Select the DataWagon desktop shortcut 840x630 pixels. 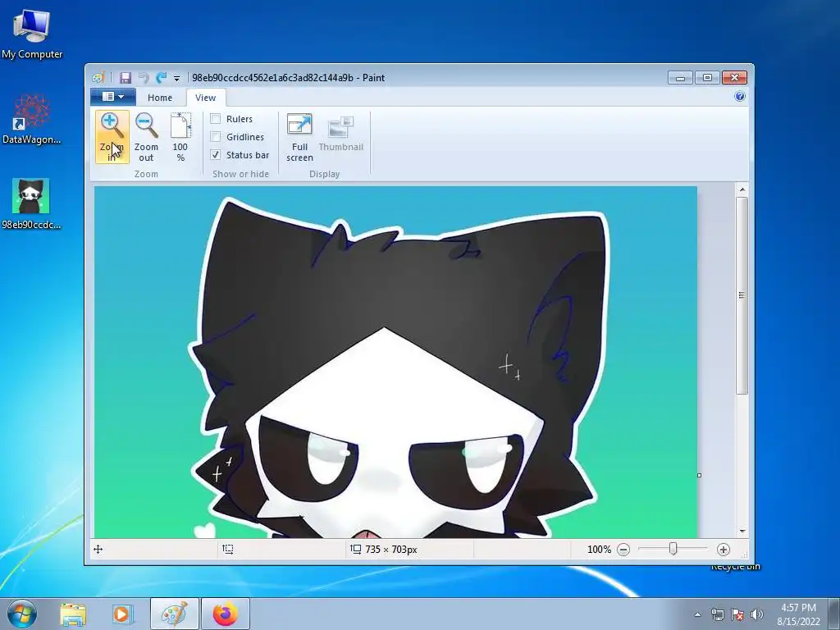32,120
